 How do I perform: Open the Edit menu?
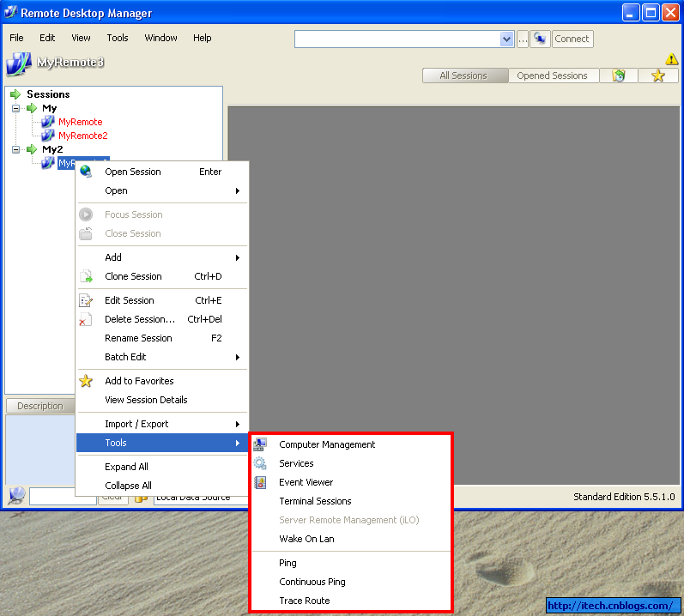47,38
